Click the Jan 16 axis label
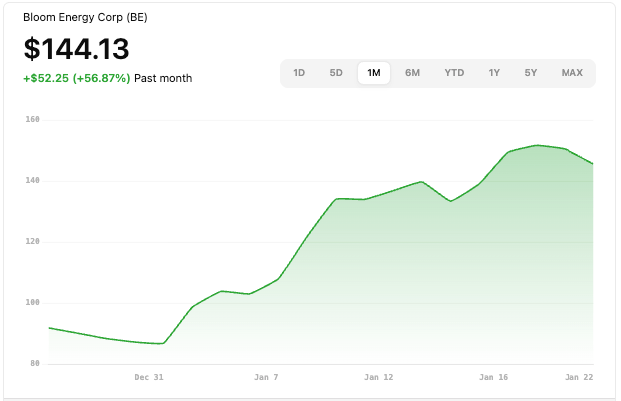Viewport: 621px width, 401px height. (493, 377)
